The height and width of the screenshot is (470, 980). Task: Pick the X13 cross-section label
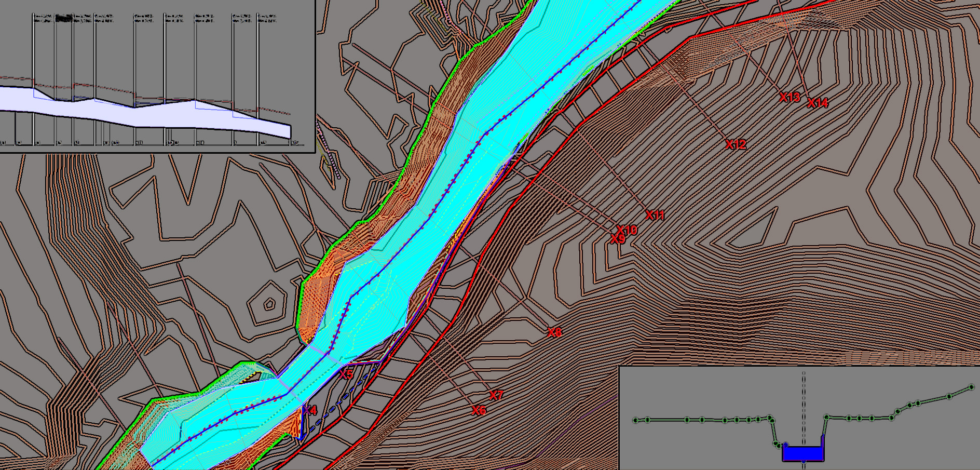790,97
